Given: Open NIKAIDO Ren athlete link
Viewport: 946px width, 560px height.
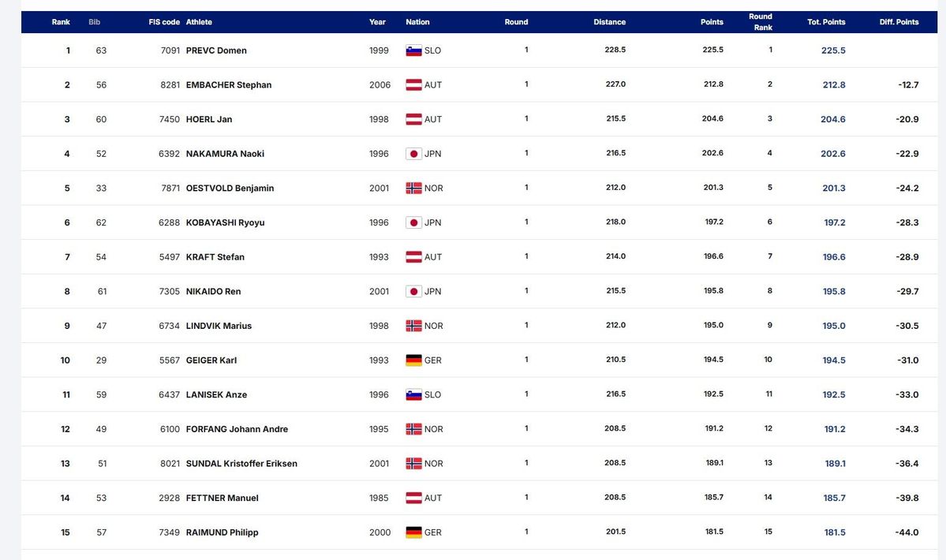Looking at the screenshot, I should click(213, 292).
